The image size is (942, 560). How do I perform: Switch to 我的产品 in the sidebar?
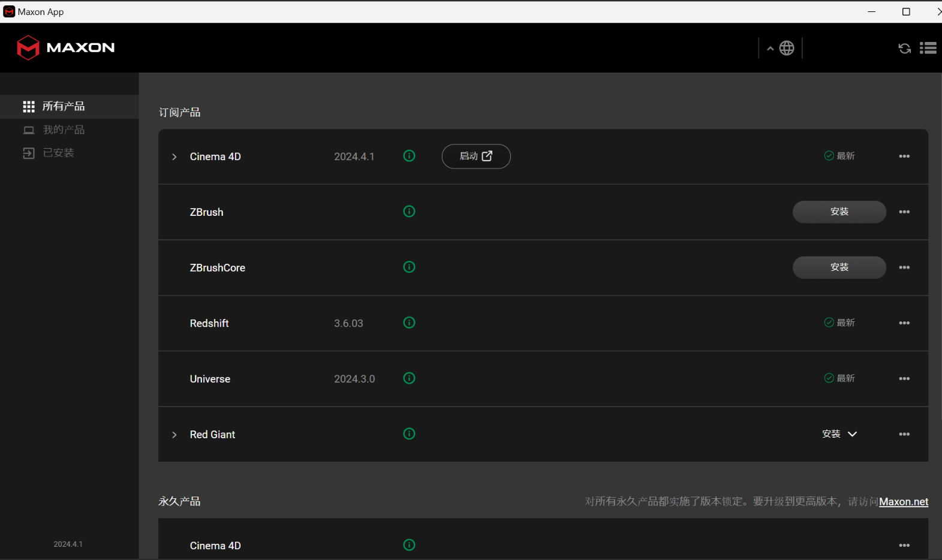pos(63,130)
